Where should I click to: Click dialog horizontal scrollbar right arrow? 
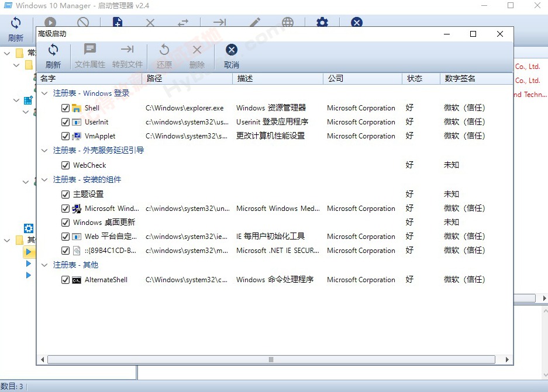[x=507, y=359]
